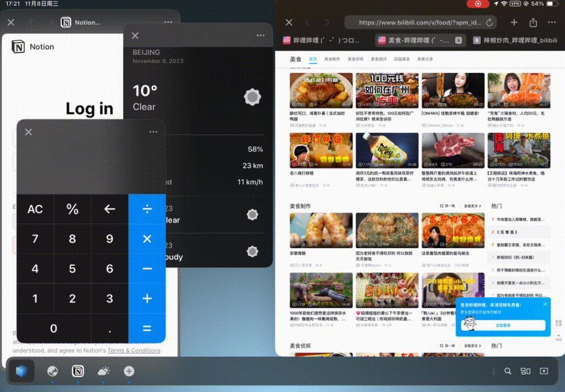
Task: Tap the calculator backspace arrow key
Action: [110, 209]
